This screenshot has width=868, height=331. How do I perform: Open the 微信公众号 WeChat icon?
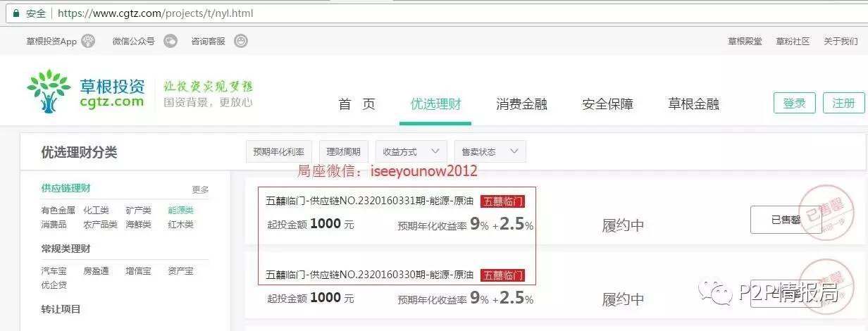[x=170, y=41]
